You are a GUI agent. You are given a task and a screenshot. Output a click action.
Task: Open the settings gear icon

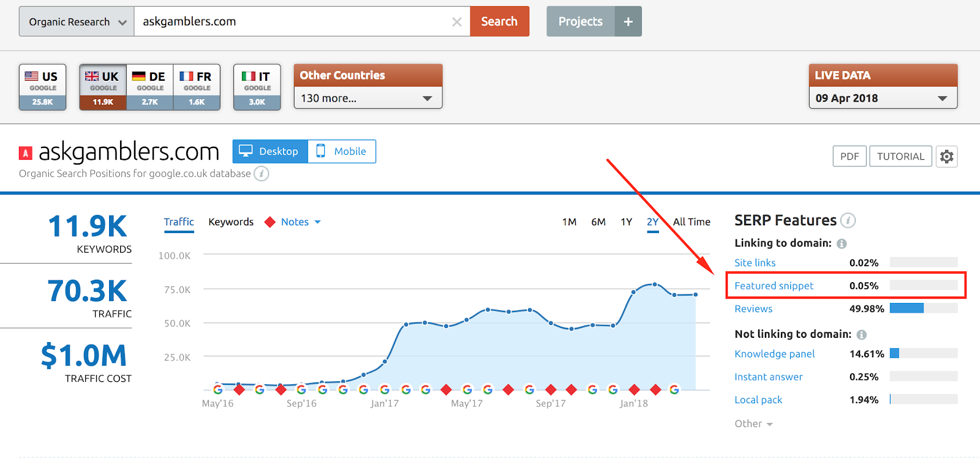click(946, 157)
